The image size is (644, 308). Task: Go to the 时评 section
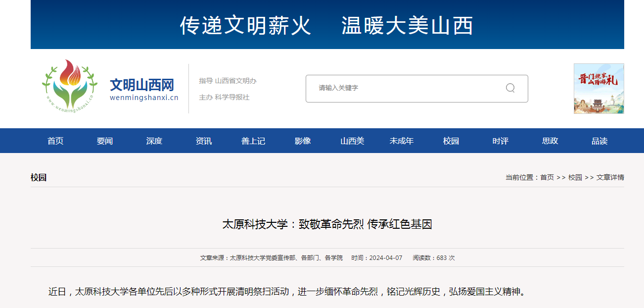tap(501, 141)
